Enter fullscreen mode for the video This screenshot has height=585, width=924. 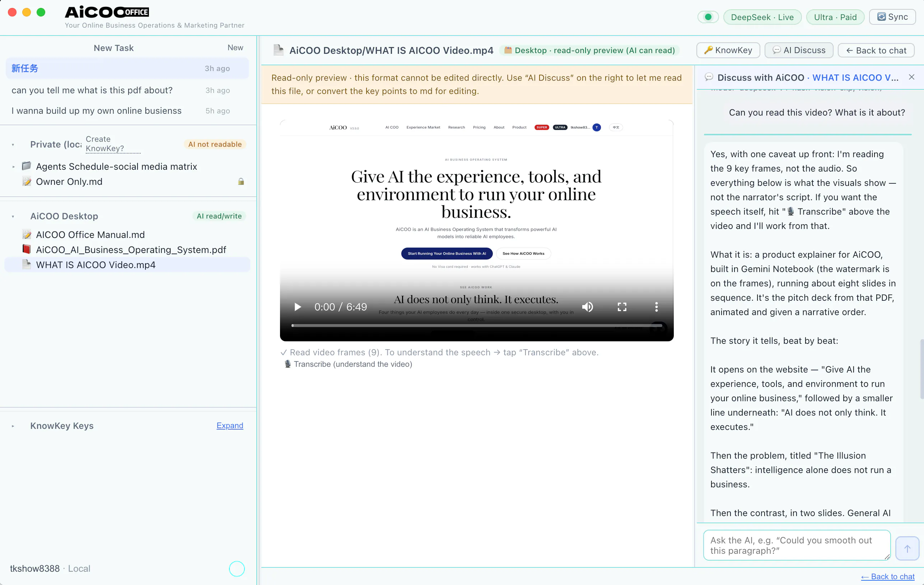[x=622, y=307]
